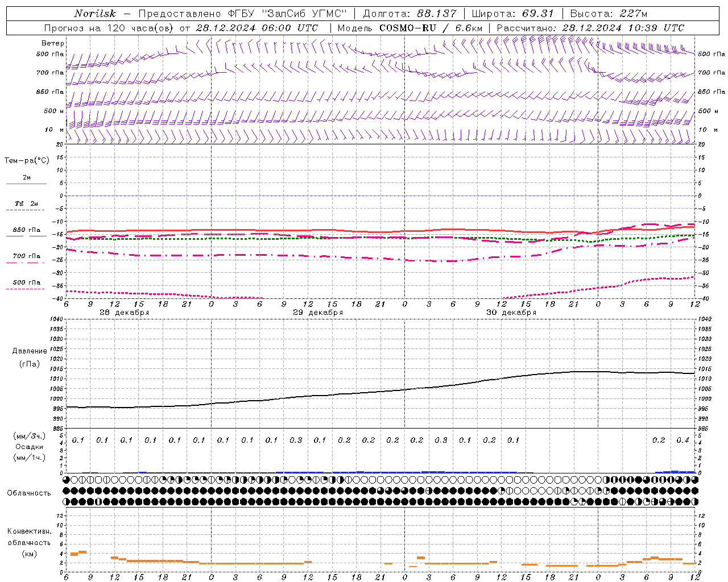Click the 28 декабря date label
Screen dimensions: 728x582
125,313
